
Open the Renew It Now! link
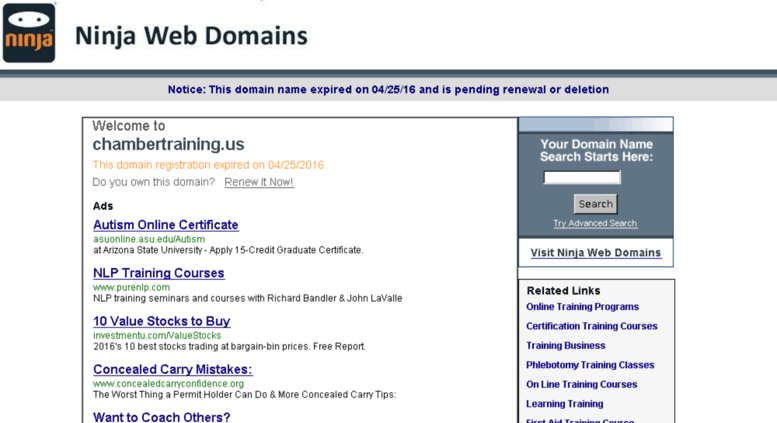(259, 182)
